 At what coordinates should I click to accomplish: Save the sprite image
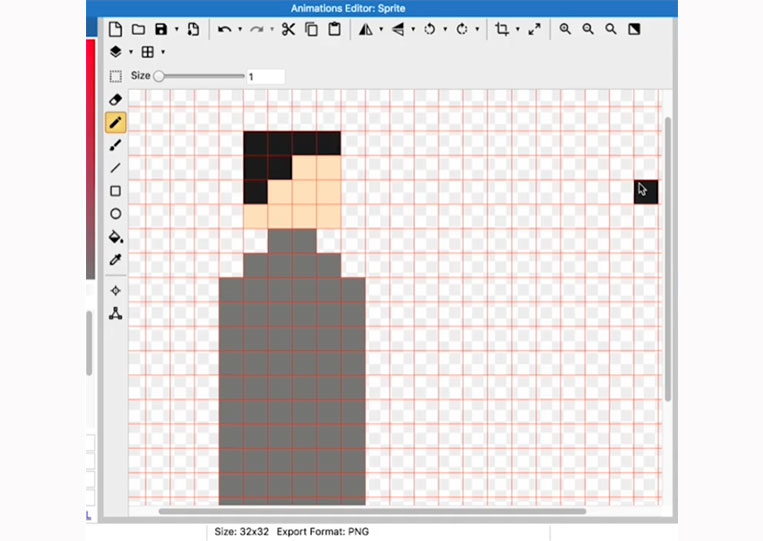tap(161, 29)
